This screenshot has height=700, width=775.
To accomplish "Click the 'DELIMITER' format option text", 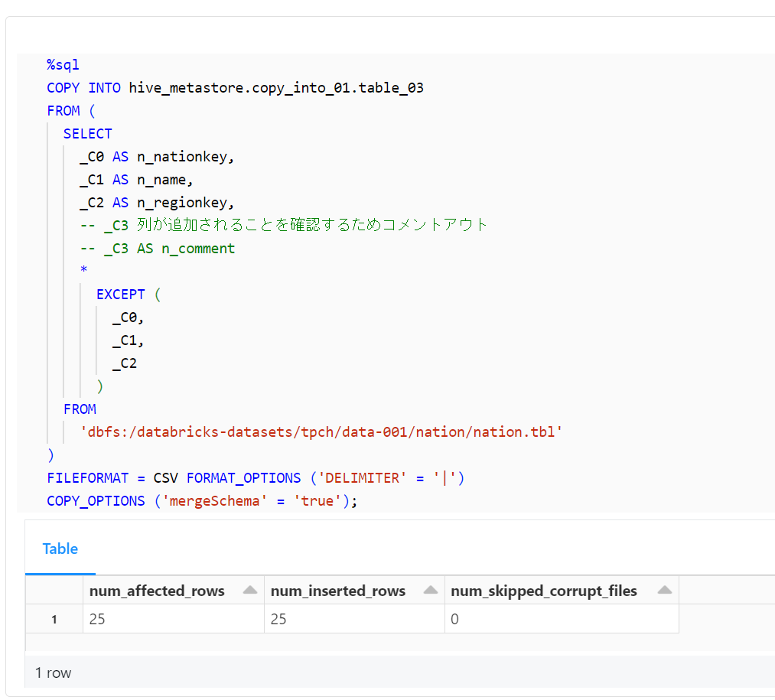I will (359, 478).
